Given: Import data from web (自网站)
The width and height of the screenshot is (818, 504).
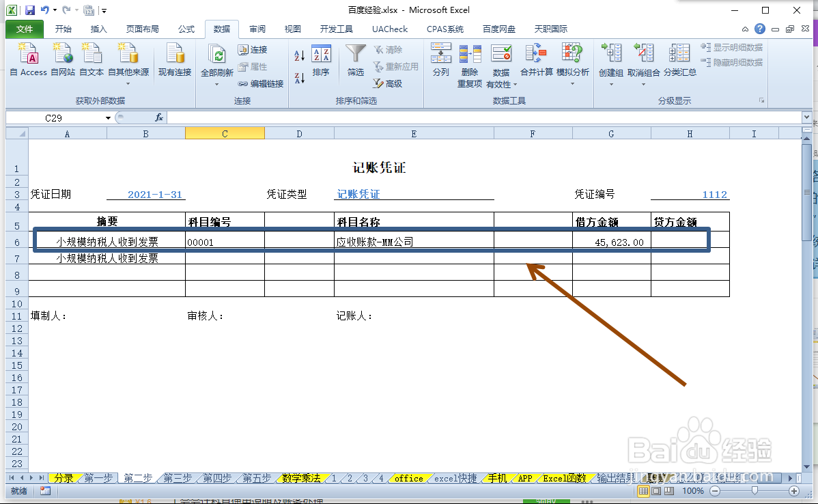Looking at the screenshot, I should tap(63, 59).
